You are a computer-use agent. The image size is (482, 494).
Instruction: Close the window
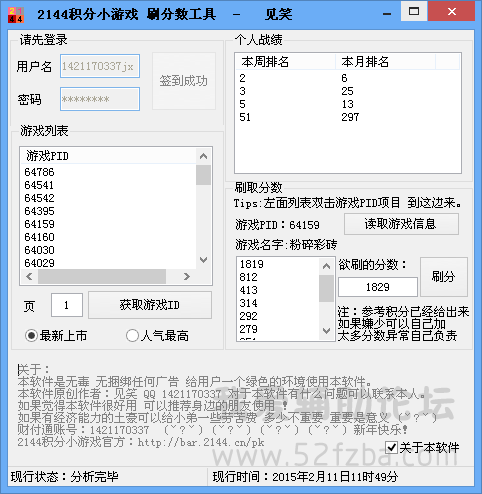click(x=452, y=12)
